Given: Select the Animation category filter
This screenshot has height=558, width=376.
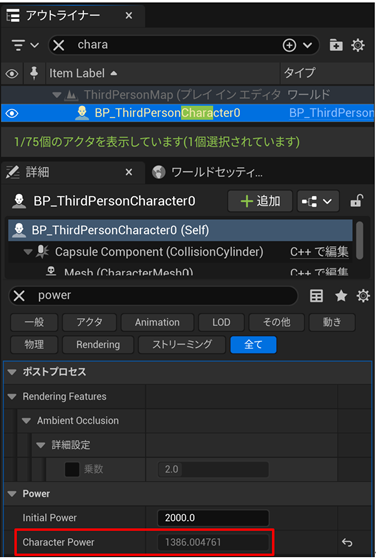Looking at the screenshot, I should (x=157, y=322).
